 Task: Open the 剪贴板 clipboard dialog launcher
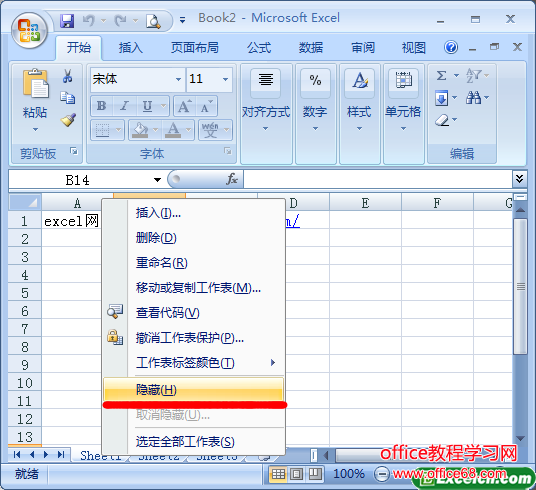[x=74, y=151]
